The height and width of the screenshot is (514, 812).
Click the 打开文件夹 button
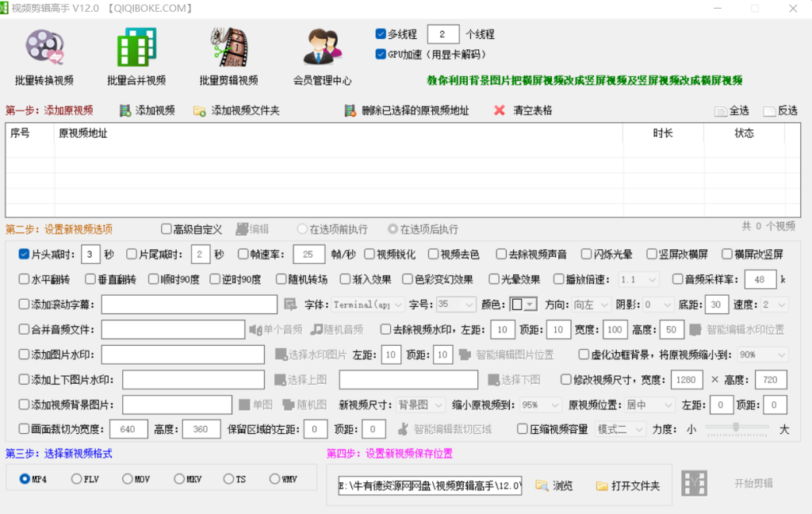point(627,485)
